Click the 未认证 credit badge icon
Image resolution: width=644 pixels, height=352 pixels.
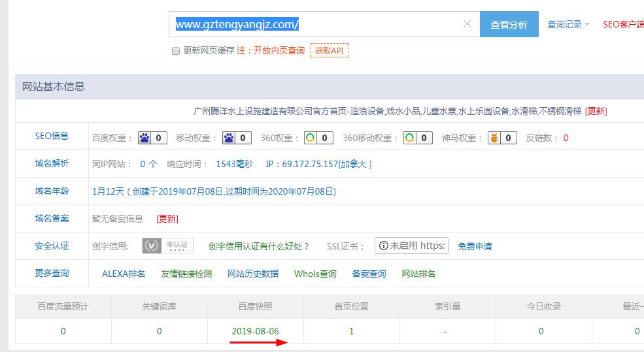(x=167, y=246)
